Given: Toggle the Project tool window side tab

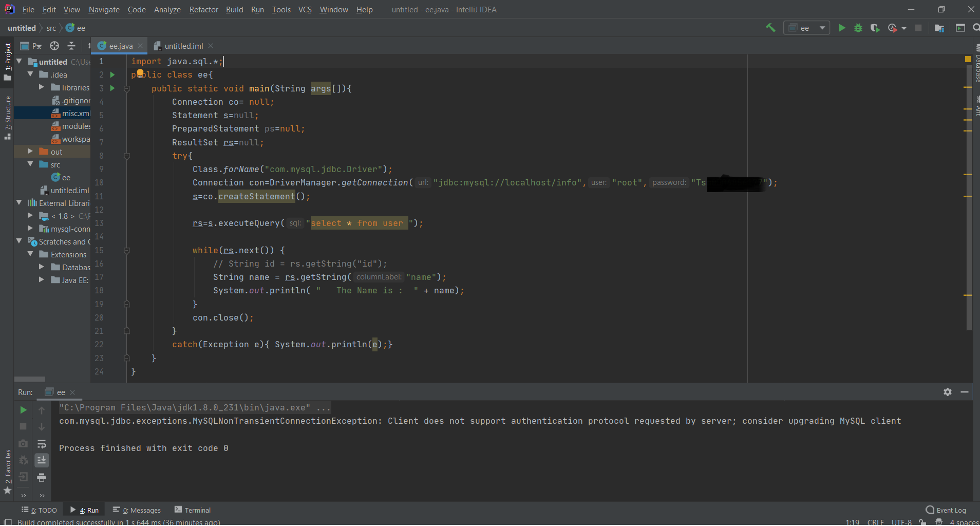Looking at the screenshot, I should click(7, 61).
